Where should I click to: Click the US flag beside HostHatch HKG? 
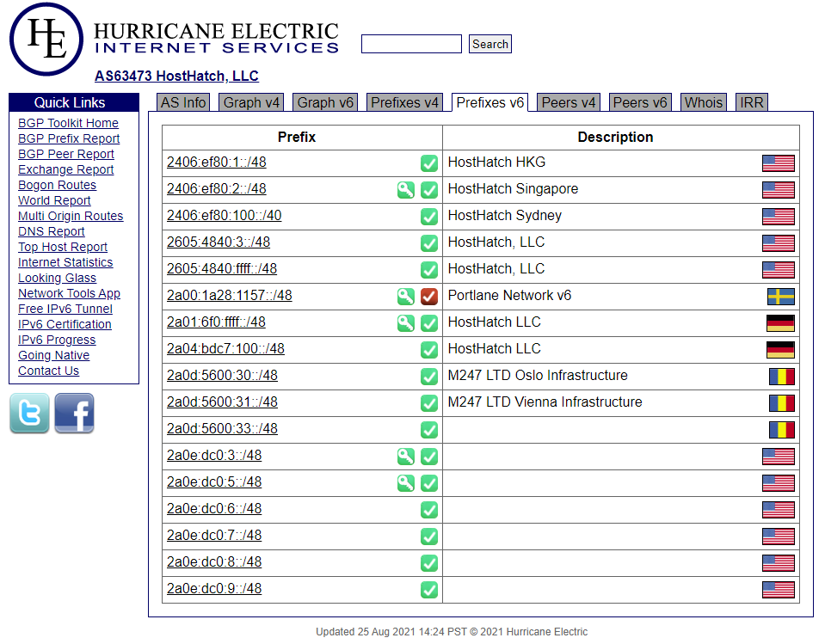[779, 163]
